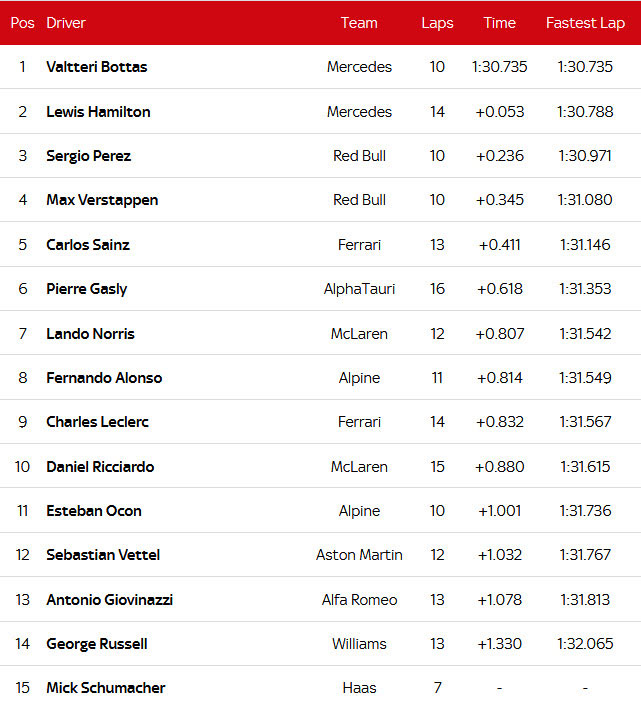The width and height of the screenshot is (641, 708).
Task: Select Mick Schumacher's name
Action: coord(106,688)
